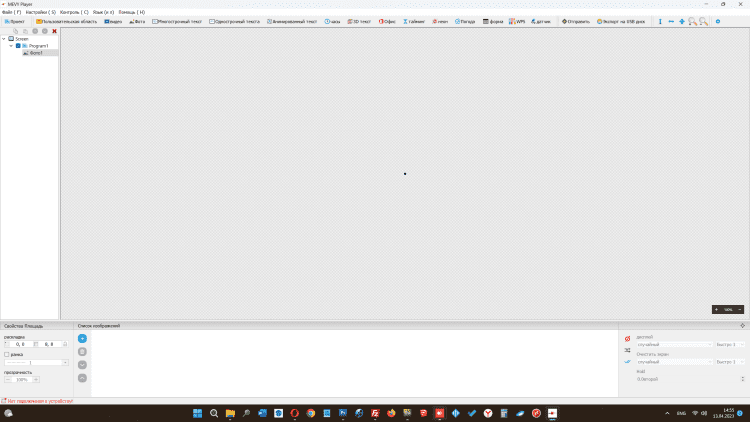Select Фото1 item in the tree
Image resolution: width=750 pixels, height=422 pixels.
tap(36, 53)
